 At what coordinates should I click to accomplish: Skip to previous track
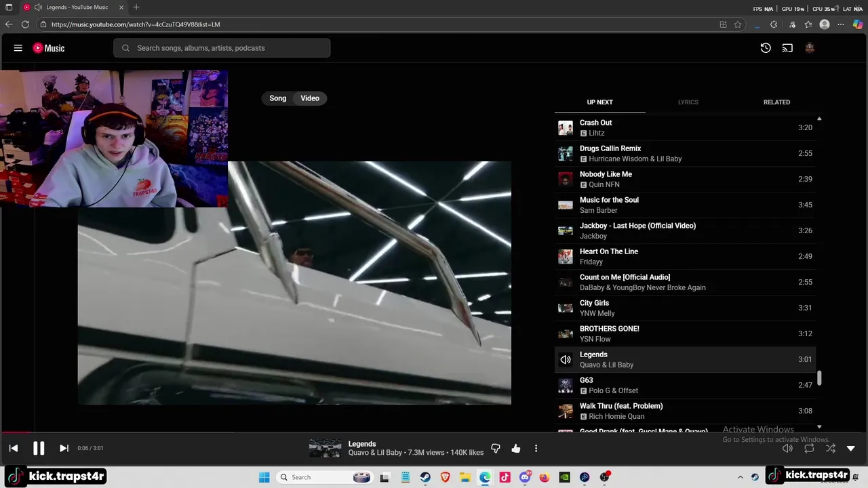(14, 448)
